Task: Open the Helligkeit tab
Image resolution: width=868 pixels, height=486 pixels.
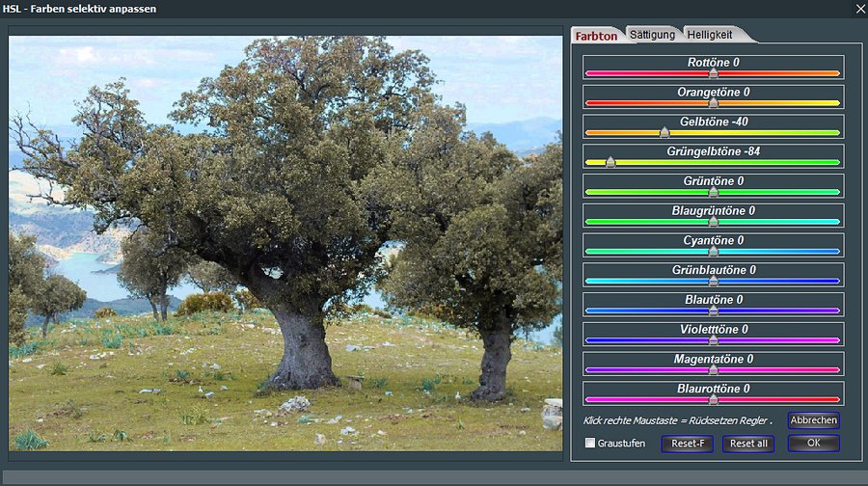Action: 710,35
